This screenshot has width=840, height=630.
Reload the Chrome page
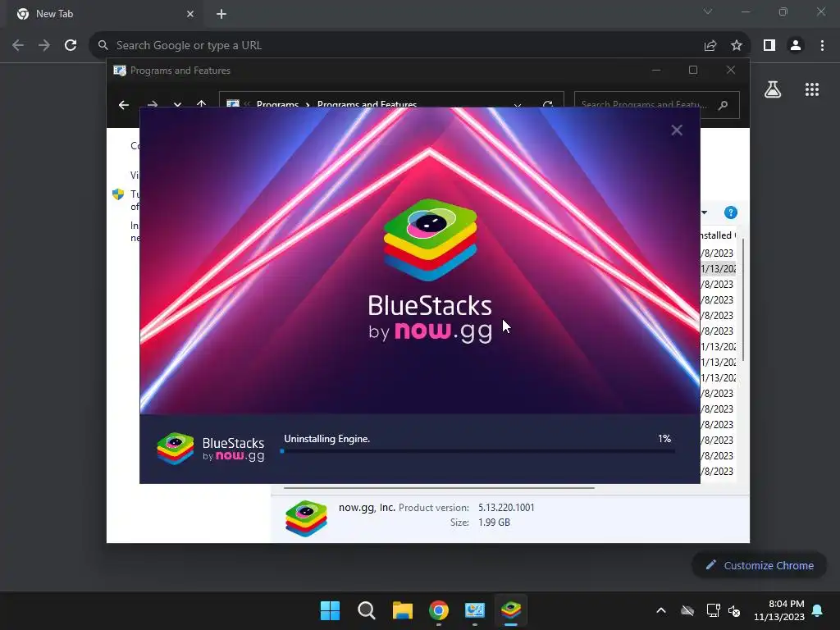tap(71, 46)
